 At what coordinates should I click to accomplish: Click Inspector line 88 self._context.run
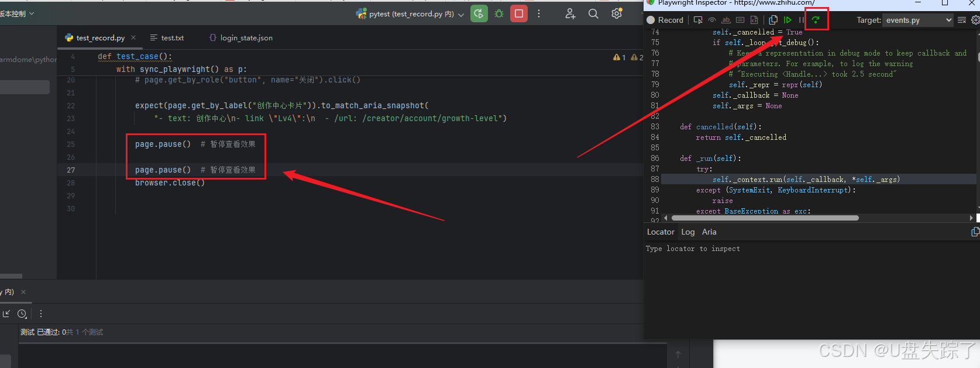coord(806,180)
